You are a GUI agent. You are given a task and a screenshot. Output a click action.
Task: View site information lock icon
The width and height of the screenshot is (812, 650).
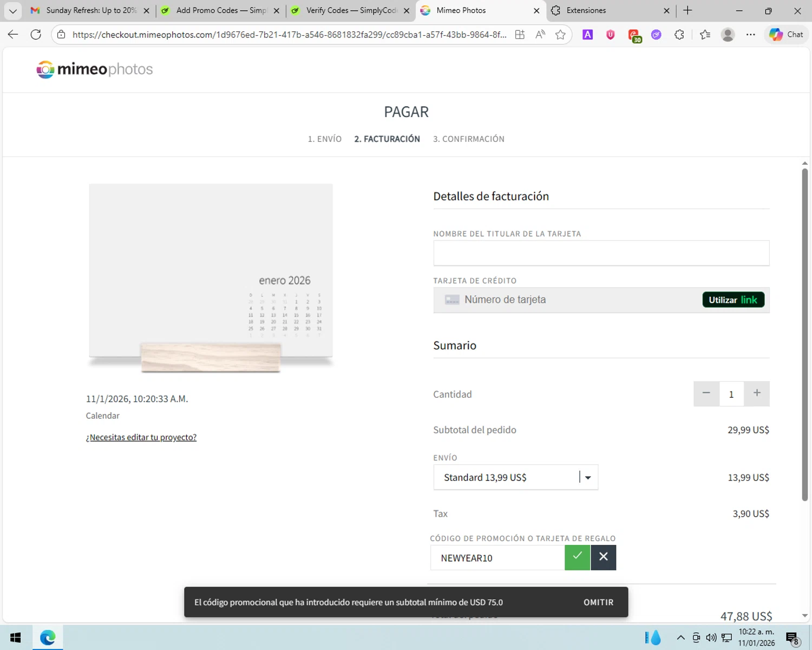pos(61,35)
